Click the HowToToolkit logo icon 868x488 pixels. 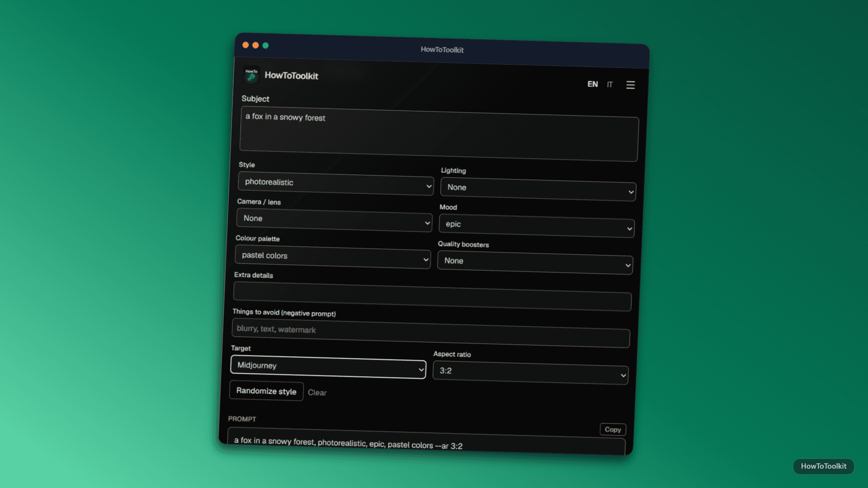point(251,75)
